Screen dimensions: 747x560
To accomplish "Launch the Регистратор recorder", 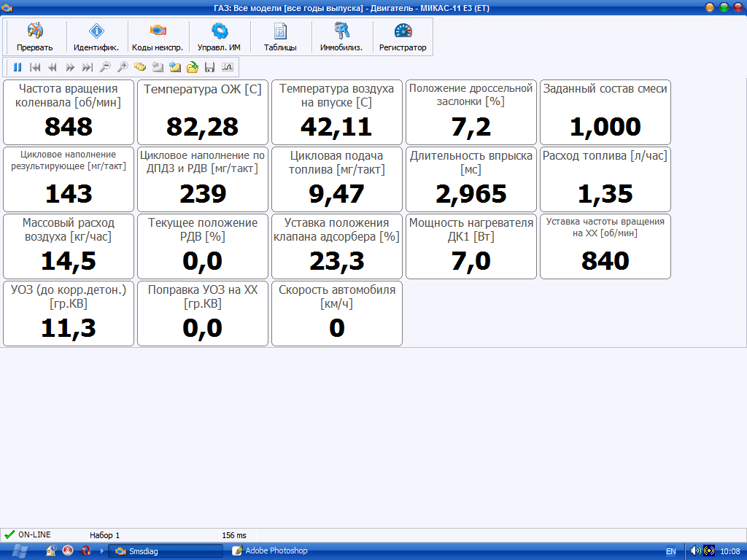I will click(403, 37).
